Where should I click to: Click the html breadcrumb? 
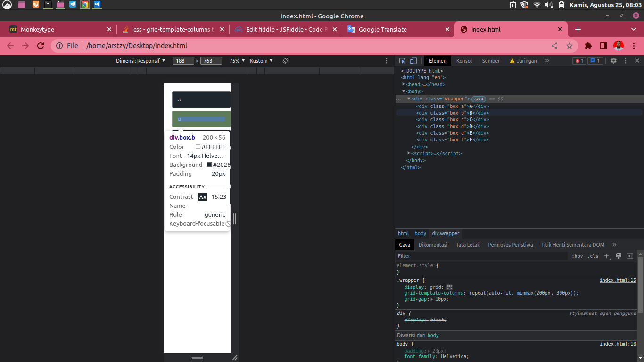[x=403, y=233]
